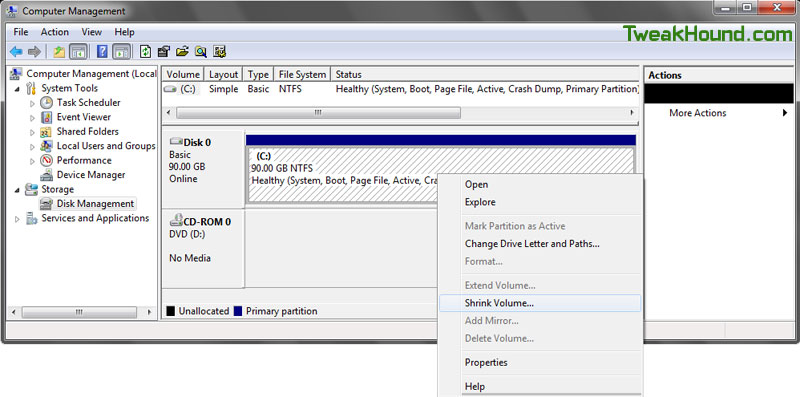Screen dimensions: 800x397
Task: Open the Action menu
Action: [55, 32]
